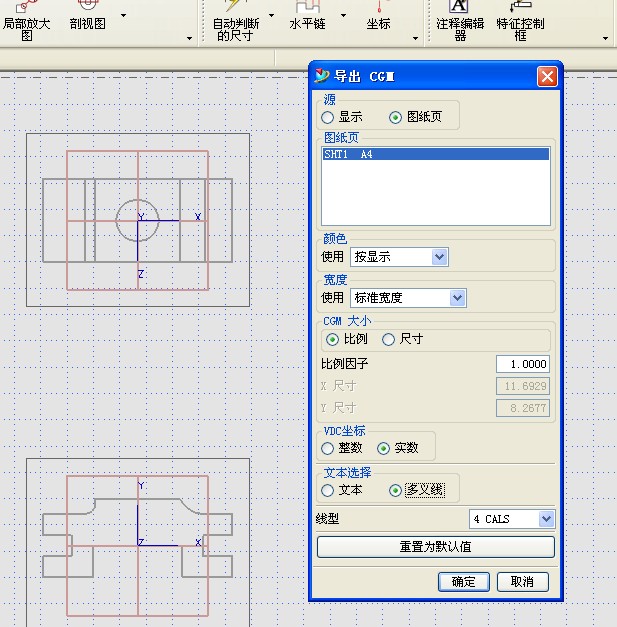Select SHT1 A4 in the sheet list
This screenshot has width=617, height=627.
coord(435,154)
